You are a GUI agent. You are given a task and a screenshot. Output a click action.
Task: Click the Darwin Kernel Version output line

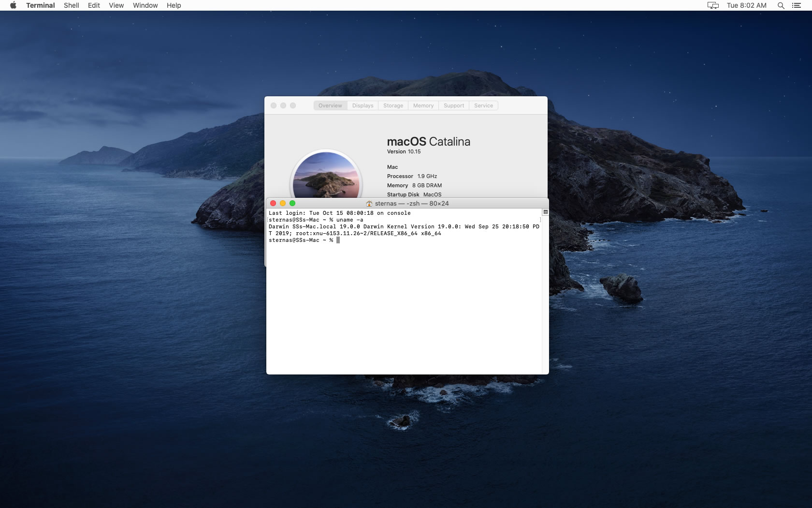coord(404,226)
